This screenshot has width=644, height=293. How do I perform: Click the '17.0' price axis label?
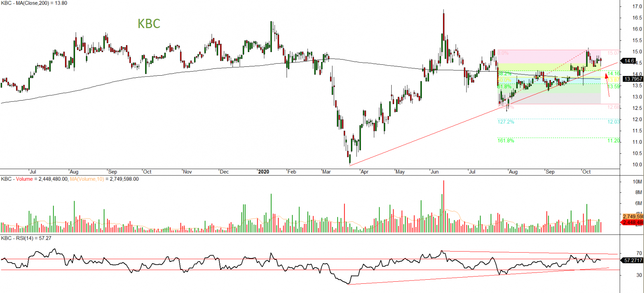637,6
